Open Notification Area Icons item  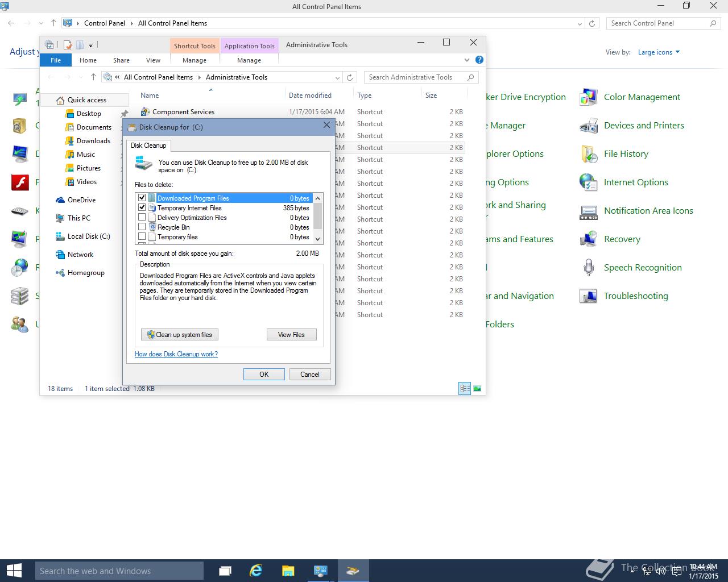[636, 211]
